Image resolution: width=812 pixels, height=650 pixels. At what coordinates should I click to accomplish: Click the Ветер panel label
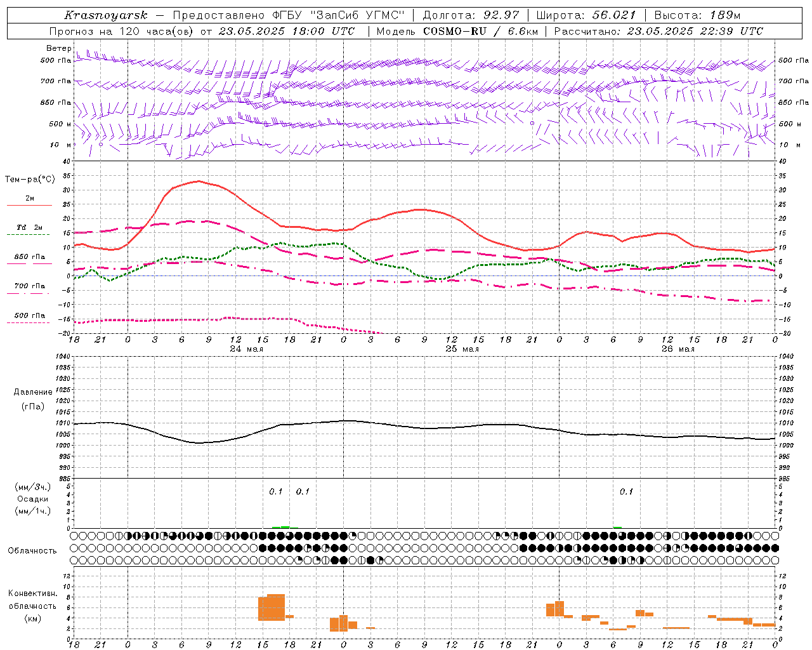(x=59, y=48)
